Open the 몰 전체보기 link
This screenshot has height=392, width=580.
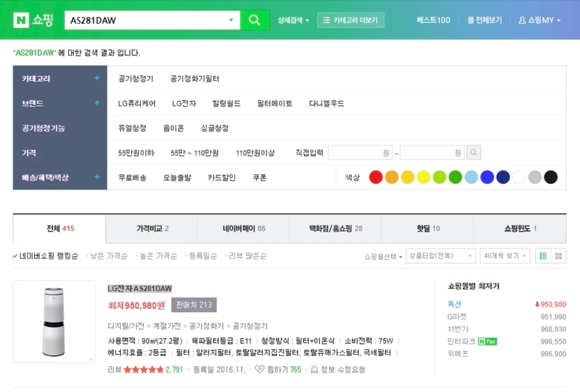(x=484, y=20)
